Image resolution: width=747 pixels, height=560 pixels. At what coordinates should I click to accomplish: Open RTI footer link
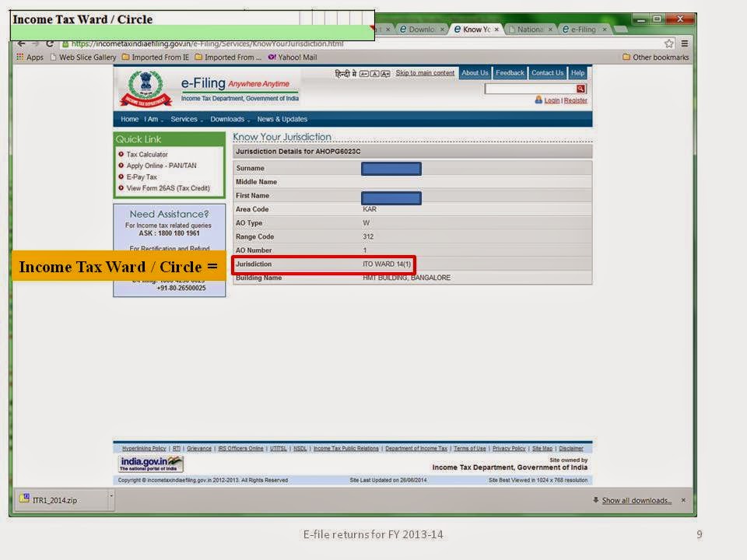click(x=177, y=449)
